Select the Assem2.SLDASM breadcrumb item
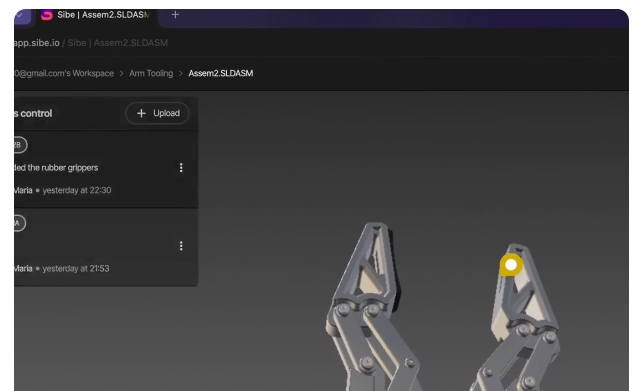The height and width of the screenshot is (391, 641). (x=221, y=73)
